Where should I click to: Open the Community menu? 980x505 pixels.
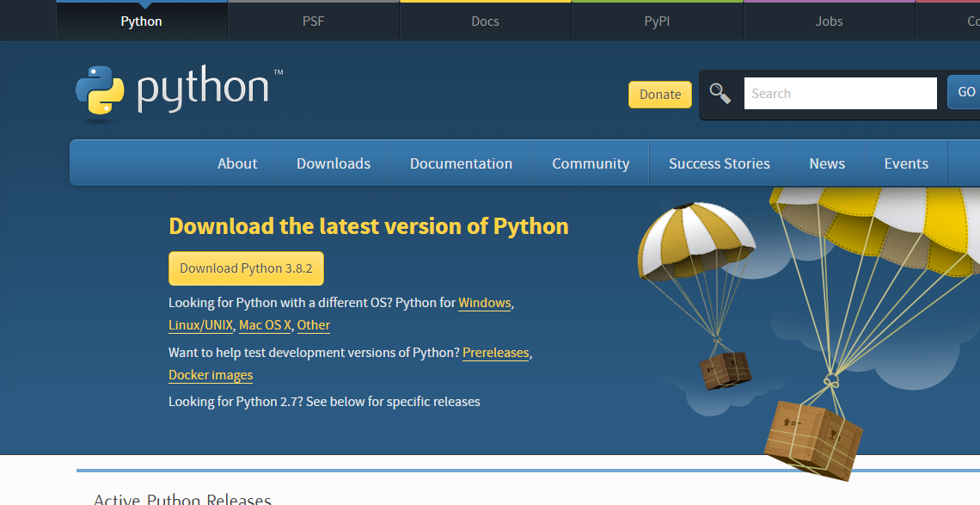[591, 163]
